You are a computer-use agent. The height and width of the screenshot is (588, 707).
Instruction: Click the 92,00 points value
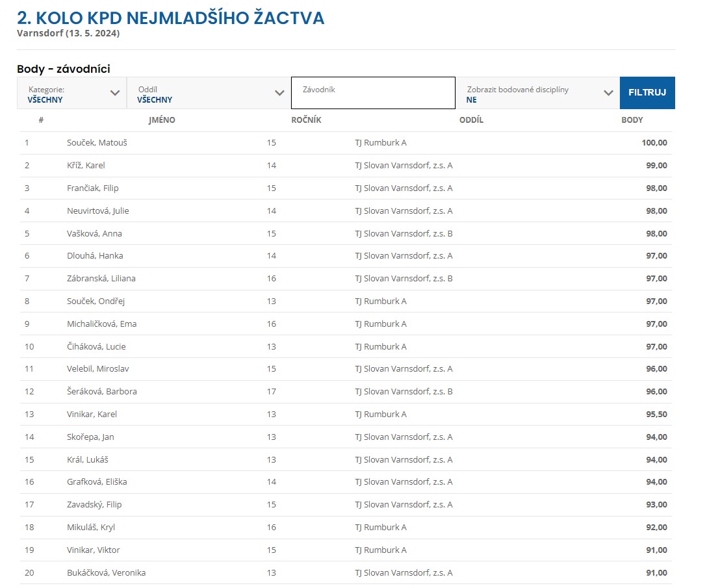tap(656, 527)
